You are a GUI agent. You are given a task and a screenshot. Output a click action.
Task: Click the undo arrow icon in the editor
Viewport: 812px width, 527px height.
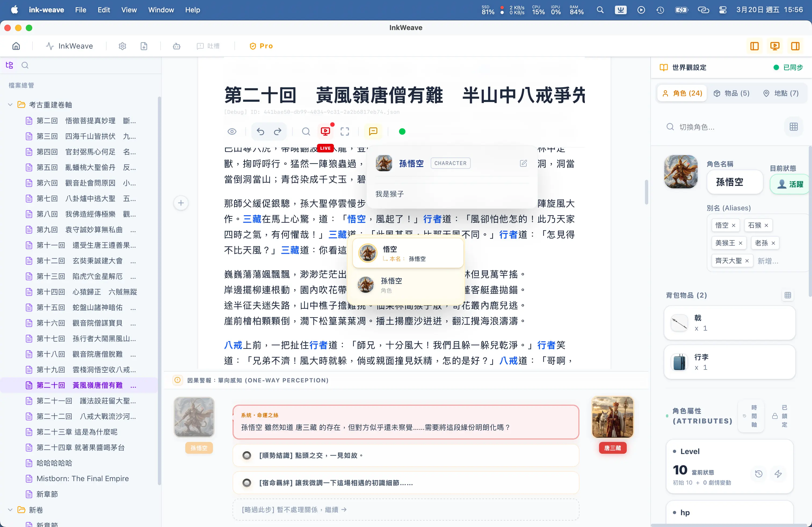coord(260,131)
